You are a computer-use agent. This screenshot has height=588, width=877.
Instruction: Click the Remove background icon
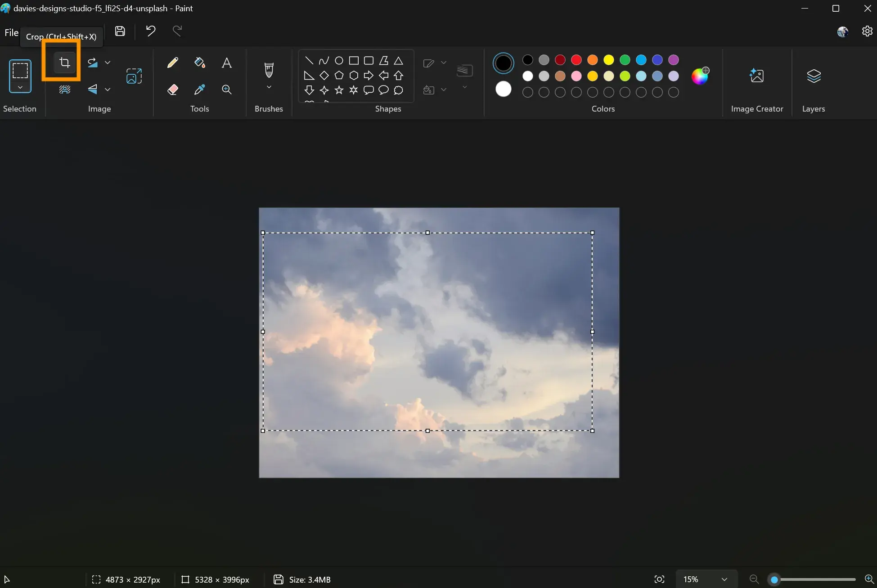click(65, 90)
